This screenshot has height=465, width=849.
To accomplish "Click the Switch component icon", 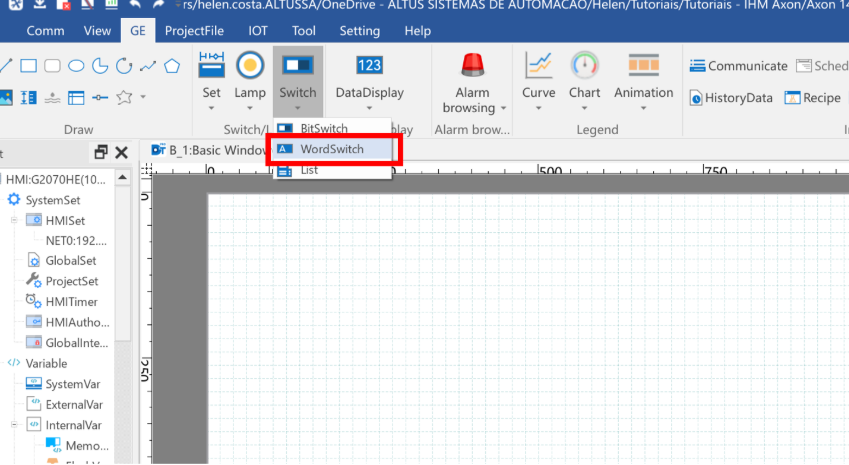I will (x=297, y=65).
